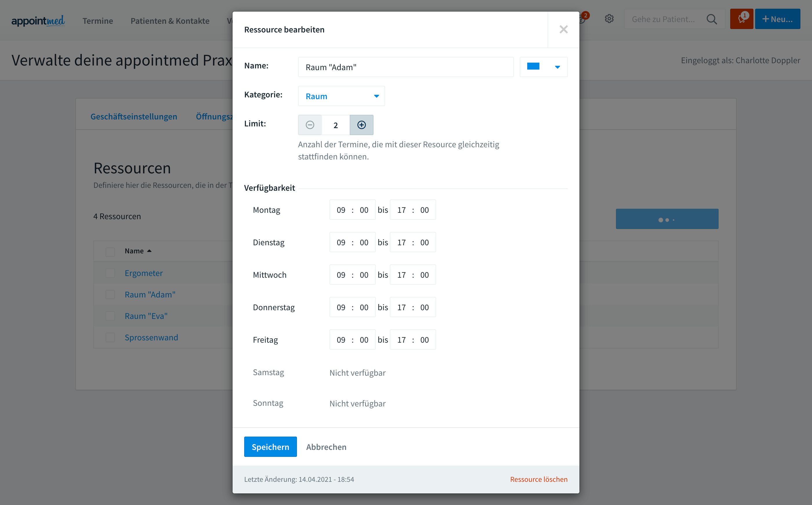Click Eingeloggt als: Charlotte Doppler
Screen dimensions: 812x505
[740, 61]
